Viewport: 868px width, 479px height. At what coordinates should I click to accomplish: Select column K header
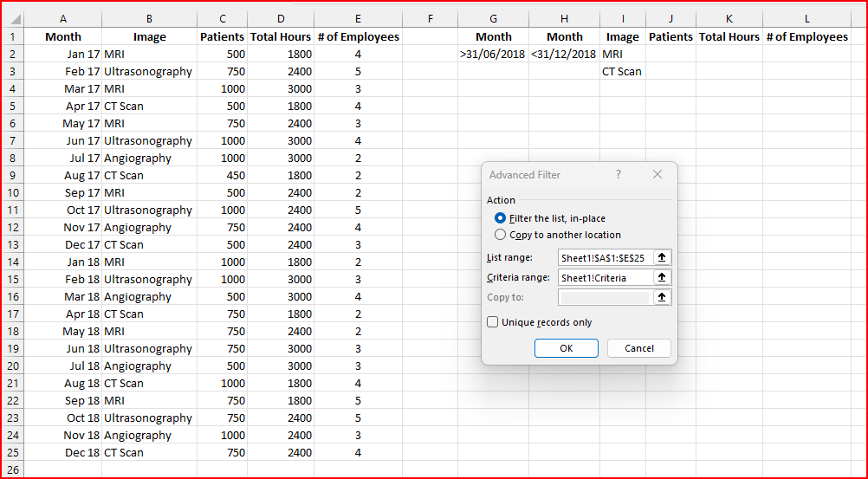pyautogui.click(x=729, y=19)
